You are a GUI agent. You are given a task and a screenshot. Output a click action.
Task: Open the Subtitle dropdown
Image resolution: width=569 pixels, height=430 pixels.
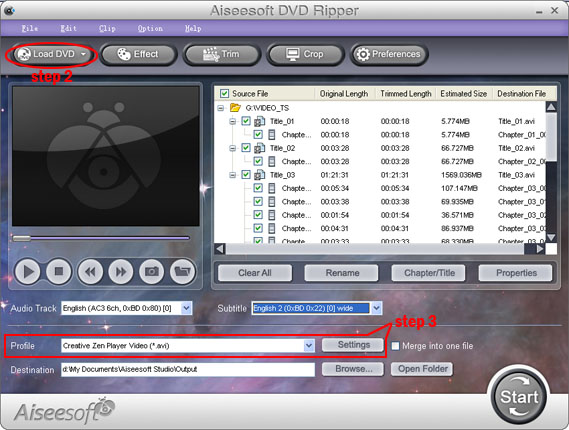[x=376, y=308]
